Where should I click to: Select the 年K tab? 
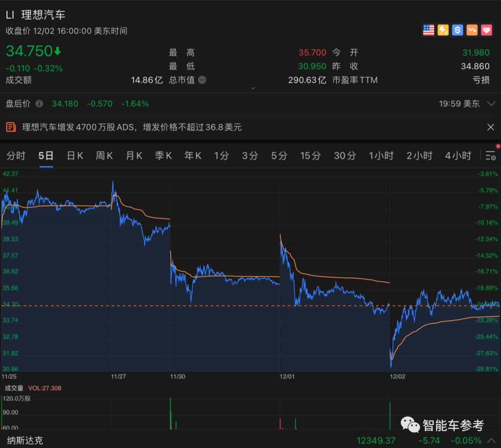(193, 156)
